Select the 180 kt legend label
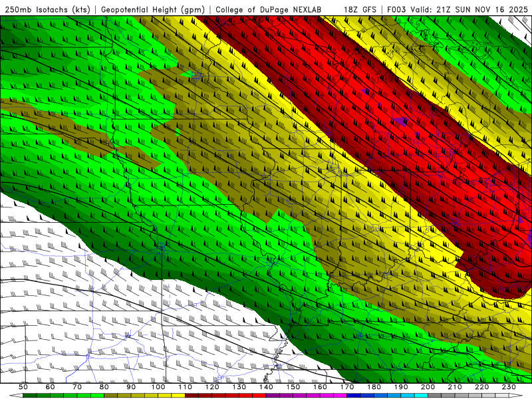 374,387
